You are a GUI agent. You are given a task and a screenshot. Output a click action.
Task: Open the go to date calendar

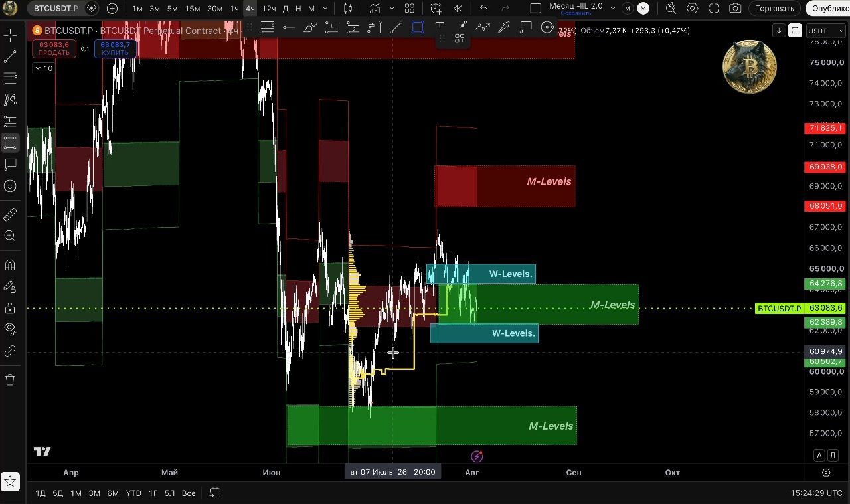[214, 493]
